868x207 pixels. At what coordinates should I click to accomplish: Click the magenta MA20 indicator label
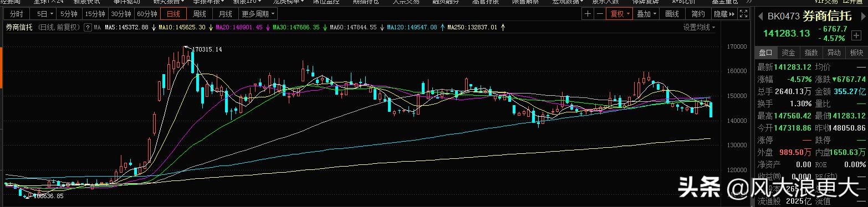(x=238, y=27)
